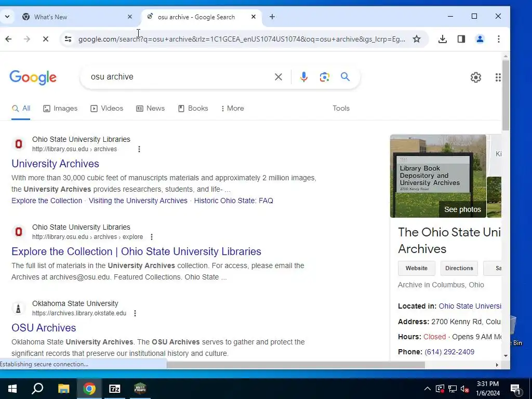Click the Directions button

459,268
